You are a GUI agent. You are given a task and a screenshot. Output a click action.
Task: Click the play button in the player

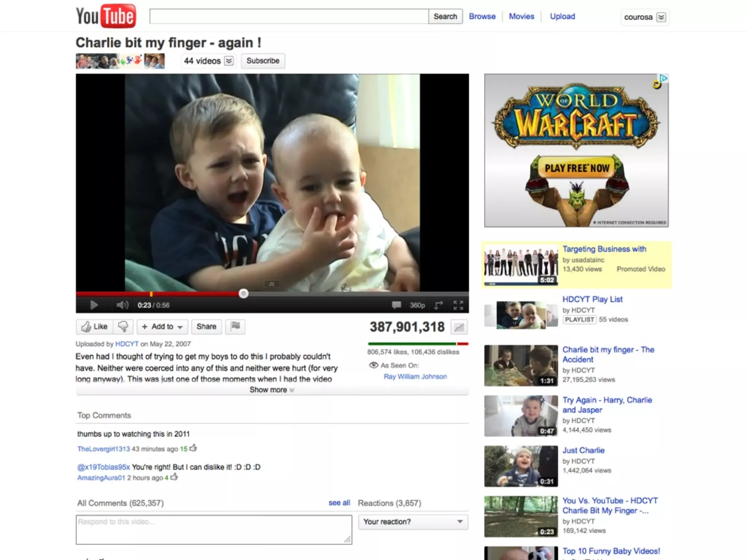click(x=94, y=305)
